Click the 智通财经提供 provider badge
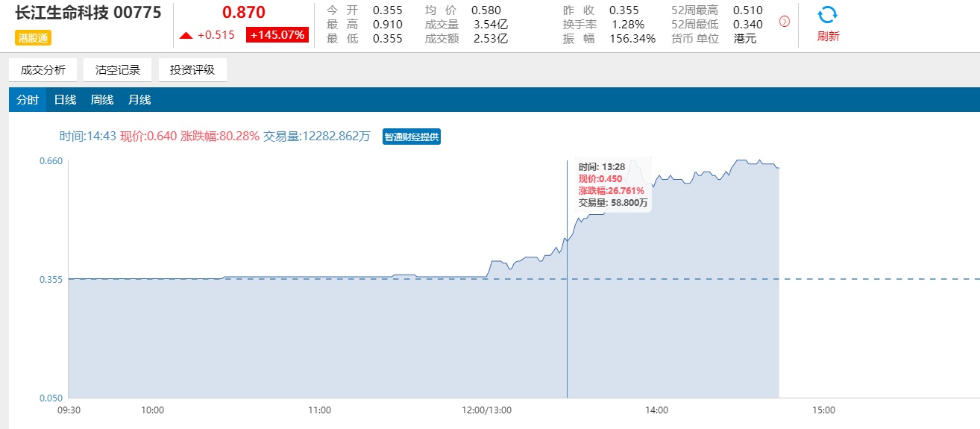 coord(412,137)
